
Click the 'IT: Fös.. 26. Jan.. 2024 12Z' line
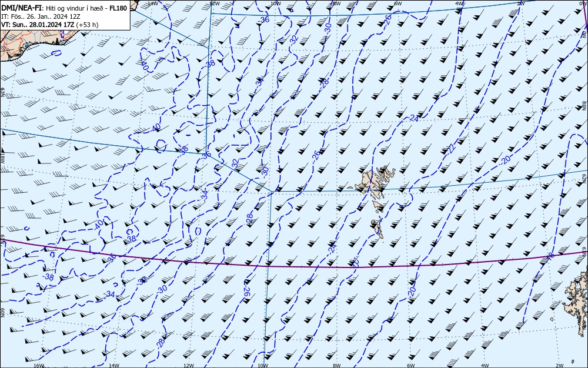pyautogui.click(x=41, y=16)
